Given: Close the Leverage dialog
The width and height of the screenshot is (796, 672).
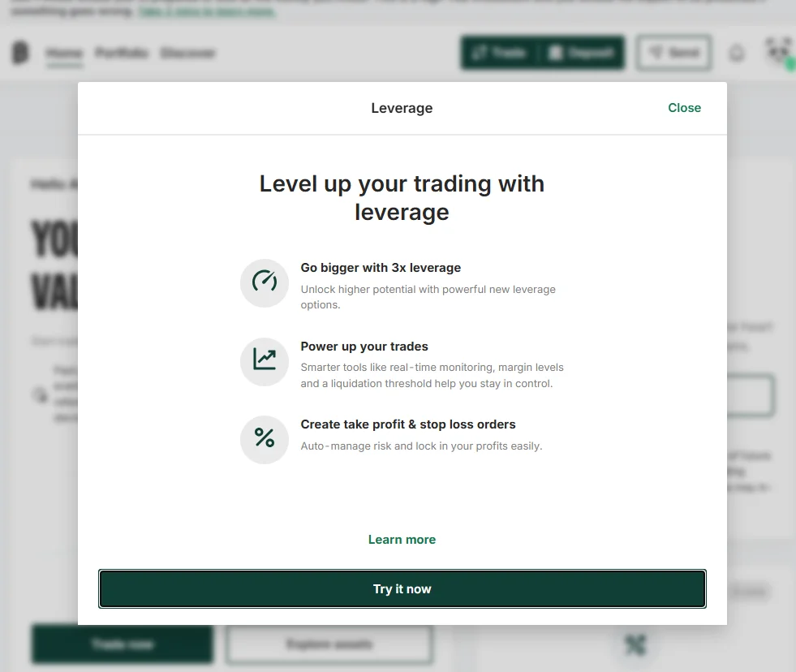Looking at the screenshot, I should coord(684,107).
